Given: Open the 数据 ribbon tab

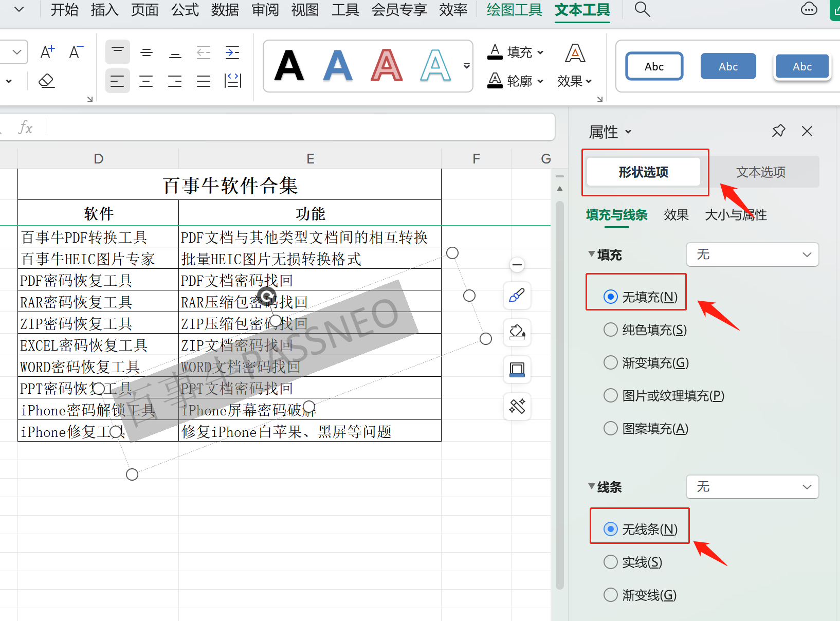Looking at the screenshot, I should 225,9.
